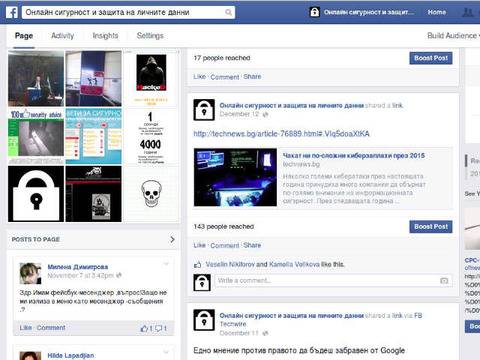480x360 pixels.
Task: Open Veselin Nikiforov's profile link
Action: point(230,265)
